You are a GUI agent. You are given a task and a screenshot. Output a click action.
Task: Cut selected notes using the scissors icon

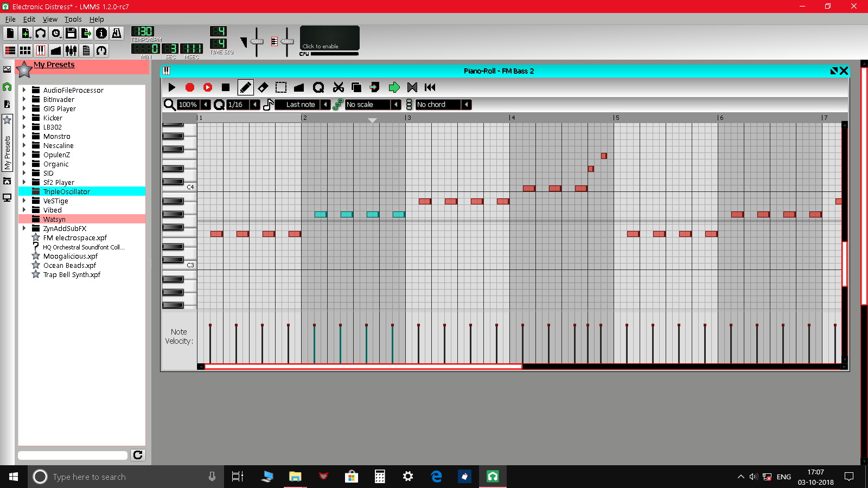(x=339, y=87)
